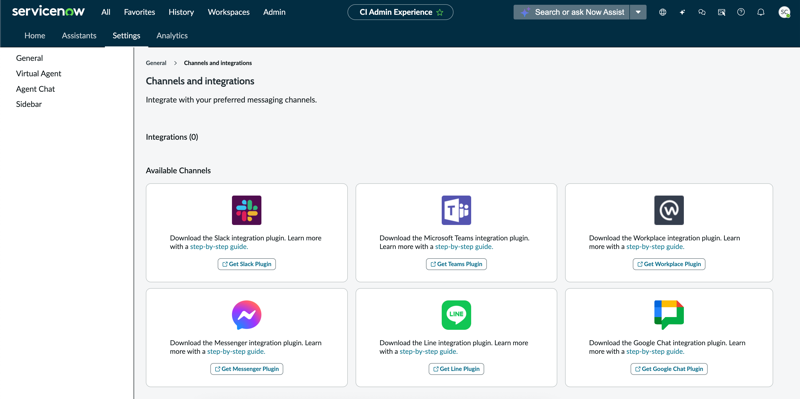The image size is (800, 399).
Task: Click the screen inspector icon in header
Action: [x=721, y=12]
